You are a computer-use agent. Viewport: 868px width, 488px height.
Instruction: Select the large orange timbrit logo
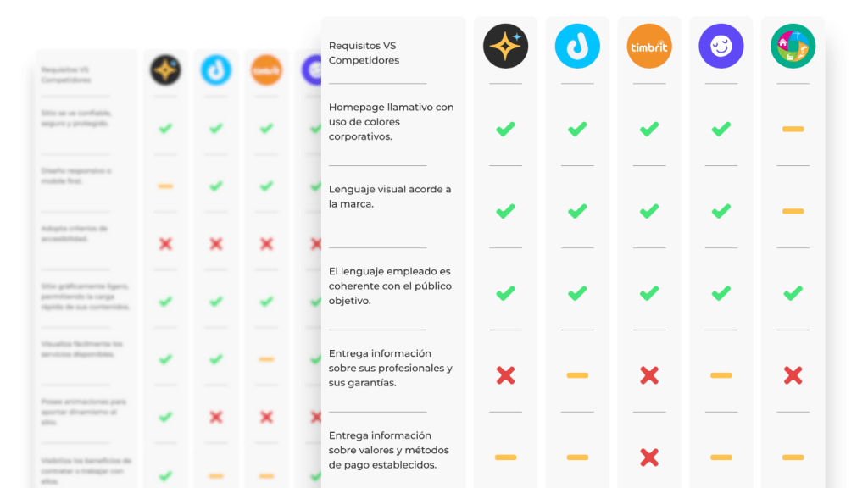649,46
